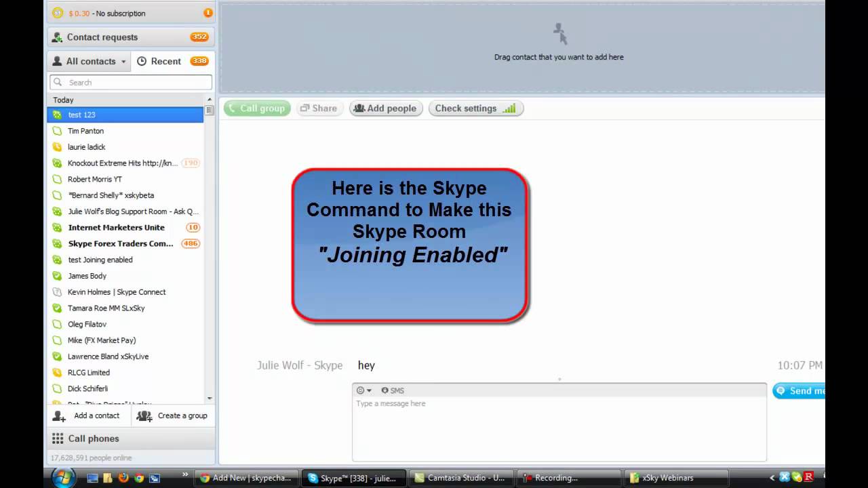Open test Joining enabled chat

pyautogui.click(x=125, y=260)
